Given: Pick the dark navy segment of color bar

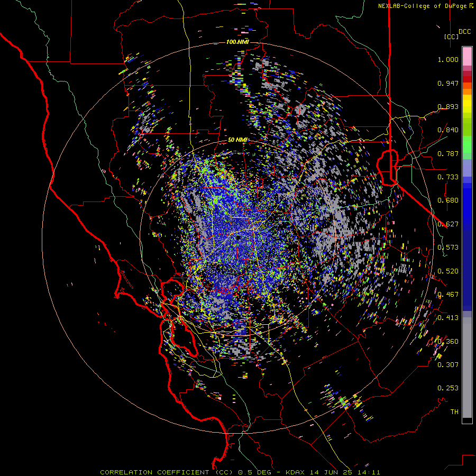Looking at the screenshot, I should [467, 270].
